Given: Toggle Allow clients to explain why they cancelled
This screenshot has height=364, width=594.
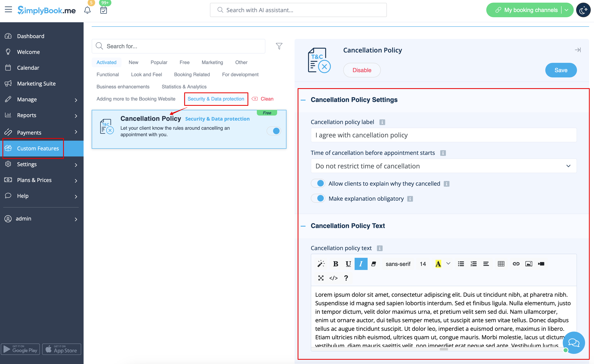Looking at the screenshot, I should pyautogui.click(x=318, y=183).
